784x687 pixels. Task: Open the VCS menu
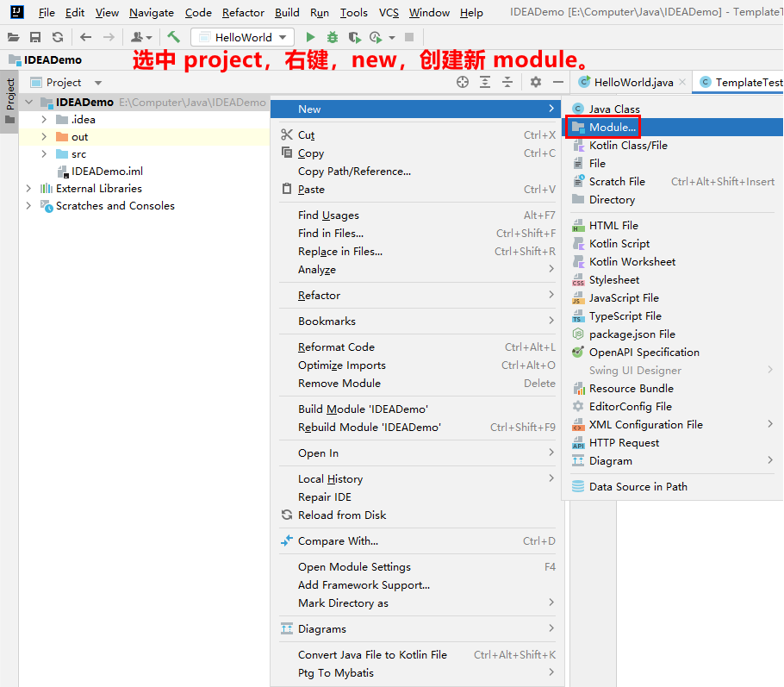tap(389, 13)
